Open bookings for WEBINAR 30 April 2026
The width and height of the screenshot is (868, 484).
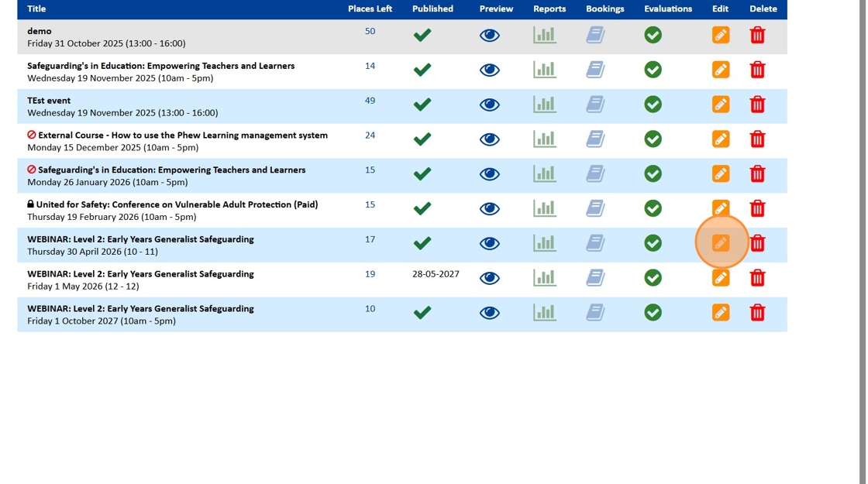pyautogui.click(x=596, y=243)
